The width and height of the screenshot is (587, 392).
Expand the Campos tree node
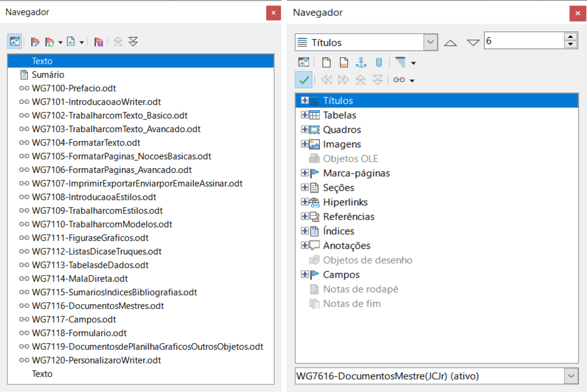305,274
